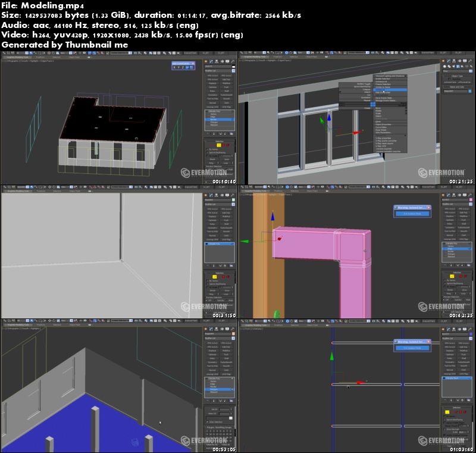Choose Isolate Selection in quad menu
Screen dimensions: 476x453
click(x=383, y=79)
